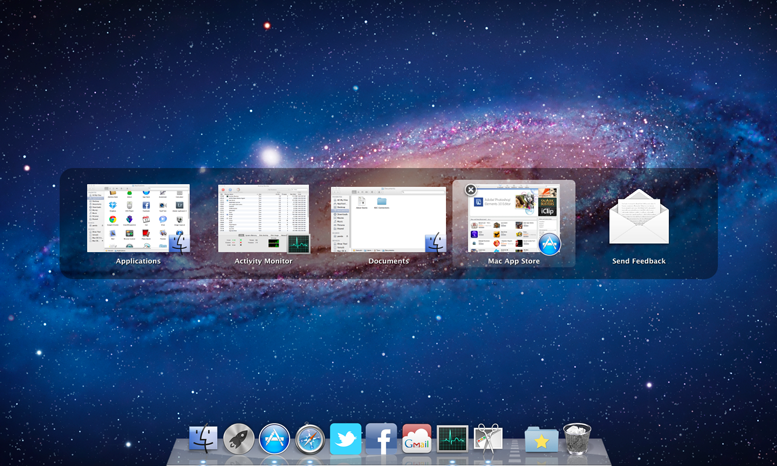The width and height of the screenshot is (777, 466).
Task: Close the Mac App Store window thumbnail
Action: point(471,190)
